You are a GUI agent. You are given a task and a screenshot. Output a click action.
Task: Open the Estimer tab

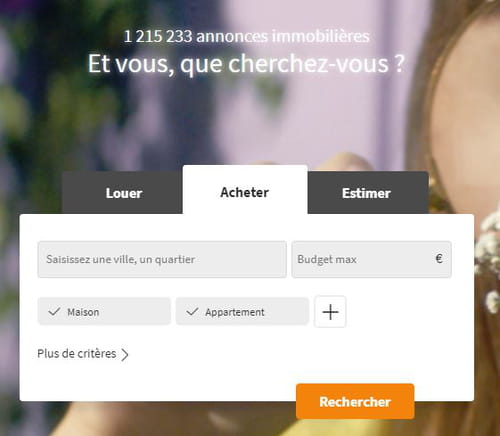pos(368,193)
